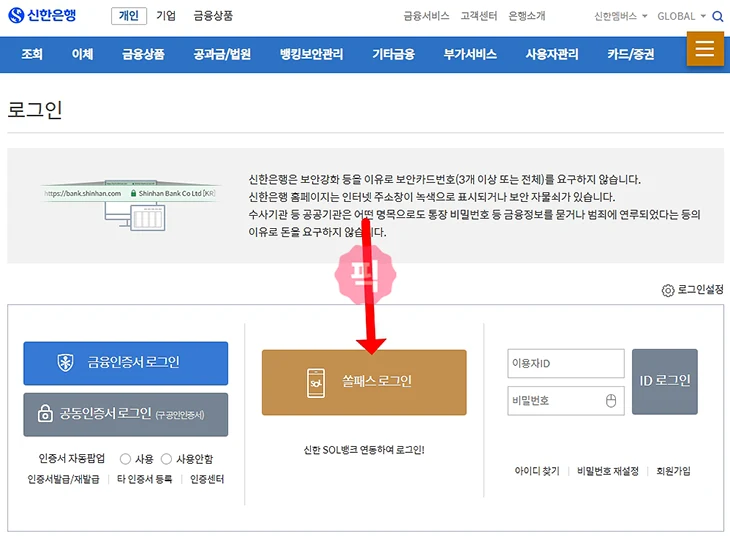This screenshot has width=730, height=550.
Task: Click the 로그인 page heading
Action: click(x=35, y=110)
